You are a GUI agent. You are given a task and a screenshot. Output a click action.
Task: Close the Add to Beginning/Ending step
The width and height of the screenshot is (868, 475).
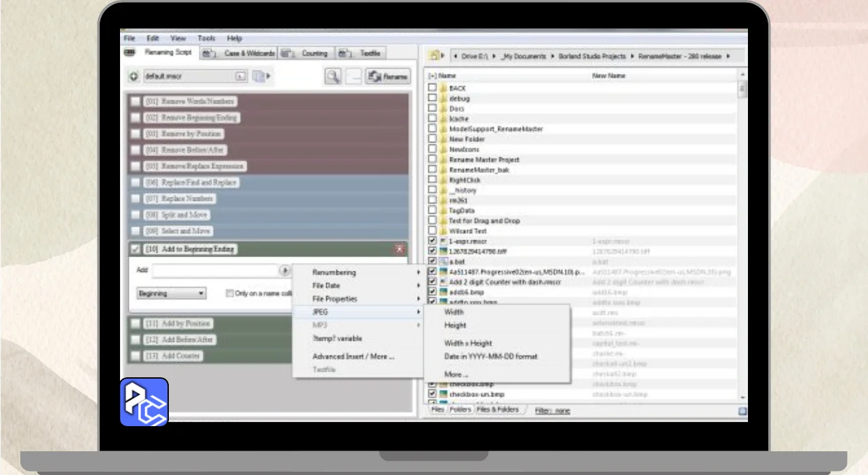tap(399, 249)
